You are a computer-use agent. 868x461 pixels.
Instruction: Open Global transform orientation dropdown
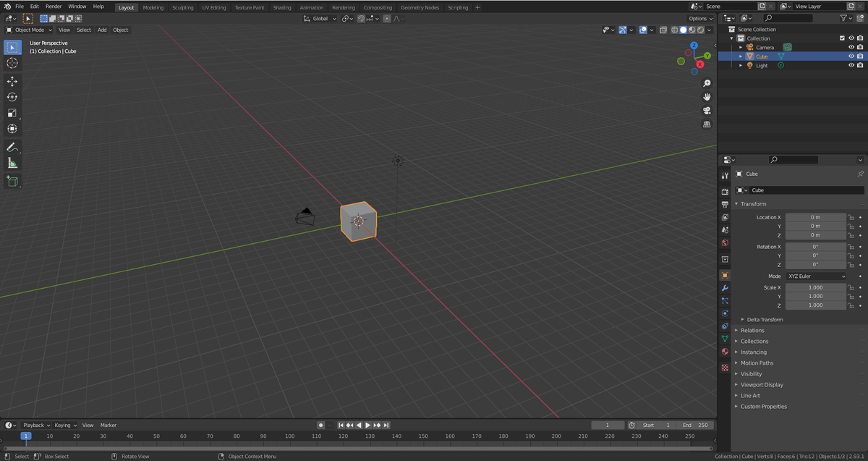320,19
